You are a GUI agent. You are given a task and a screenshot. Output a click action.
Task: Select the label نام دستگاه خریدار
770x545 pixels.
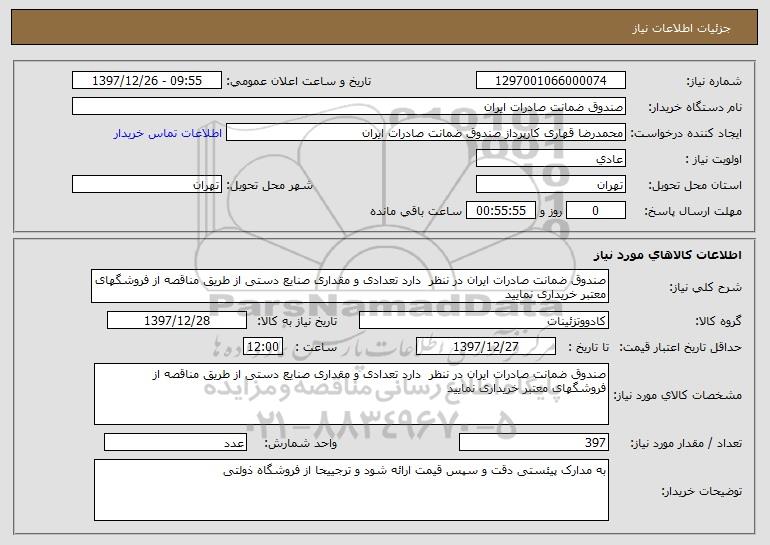[x=695, y=108]
